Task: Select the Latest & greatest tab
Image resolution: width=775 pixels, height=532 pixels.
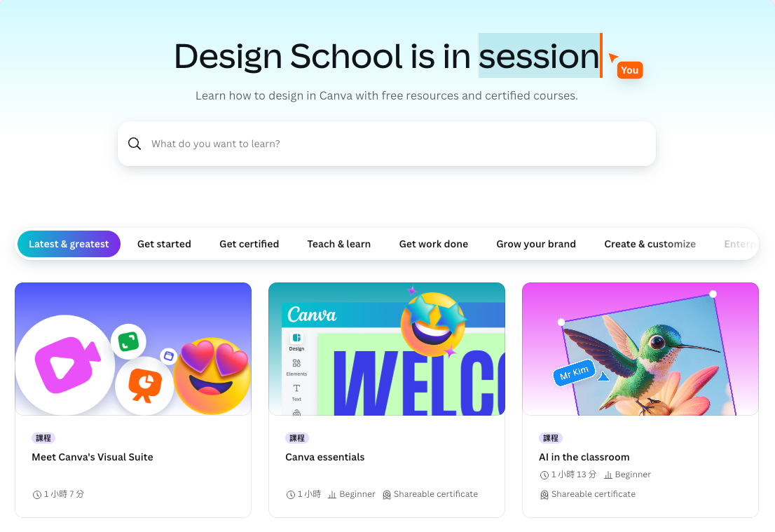Action: pos(69,244)
